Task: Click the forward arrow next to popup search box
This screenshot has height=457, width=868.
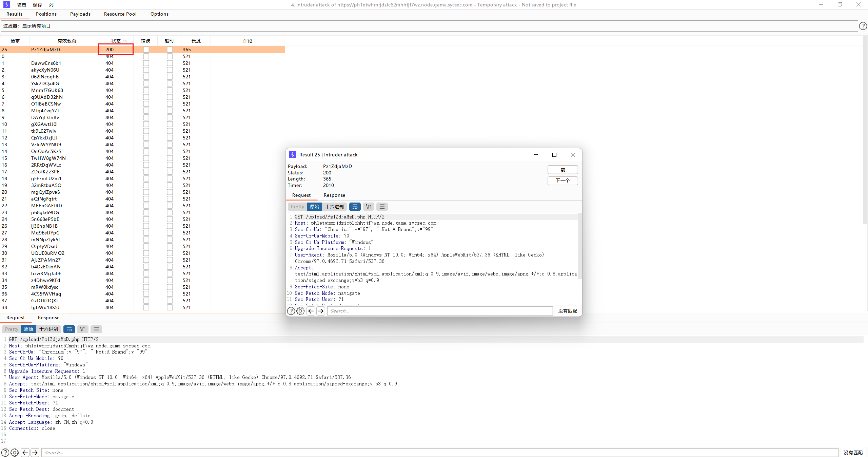Action: point(321,311)
